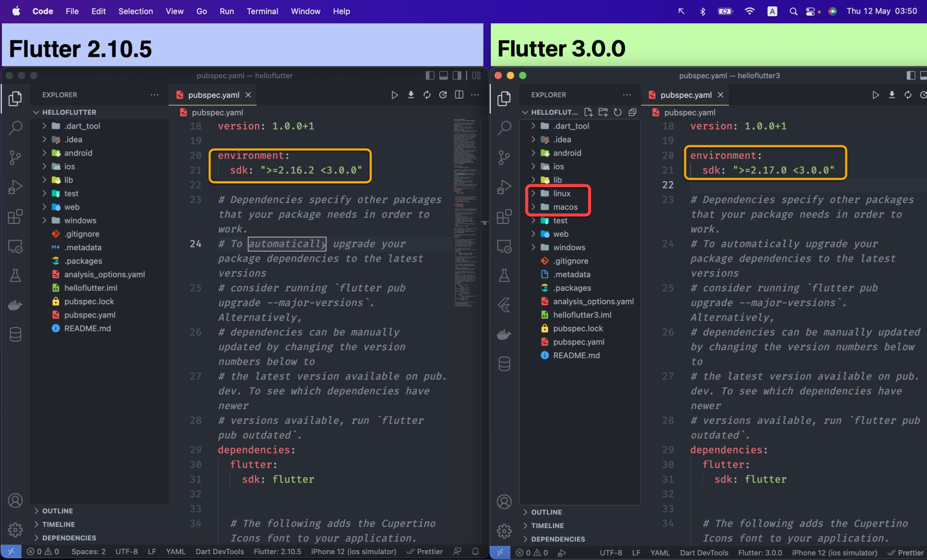Screen dimensions: 927x560
Task: Select pubspec.yaml tab in right window
Action: point(686,95)
